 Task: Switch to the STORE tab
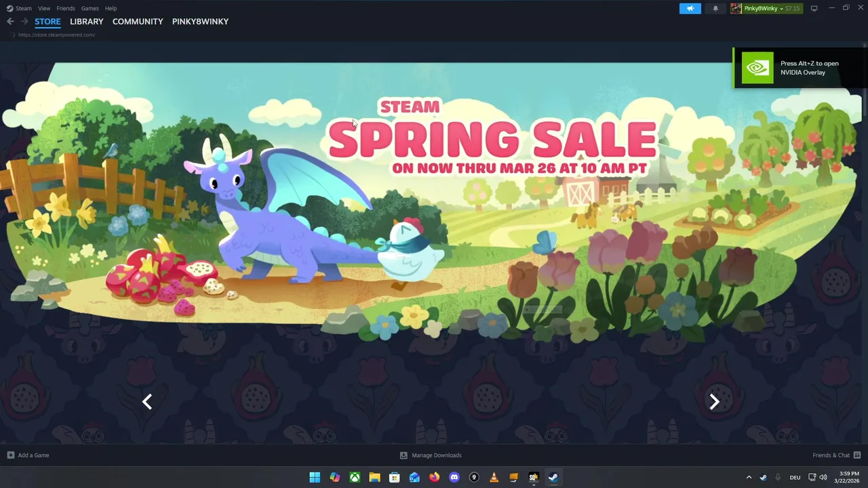click(47, 22)
